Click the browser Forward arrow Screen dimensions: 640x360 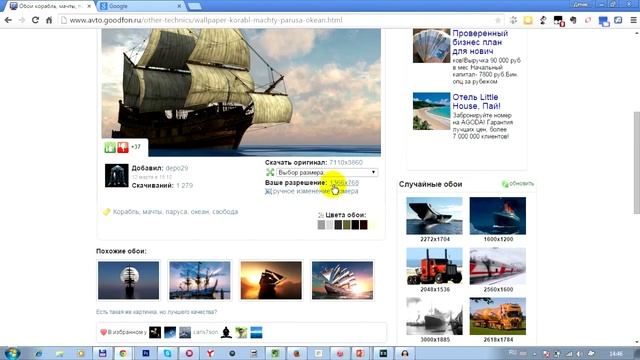pos(22,20)
